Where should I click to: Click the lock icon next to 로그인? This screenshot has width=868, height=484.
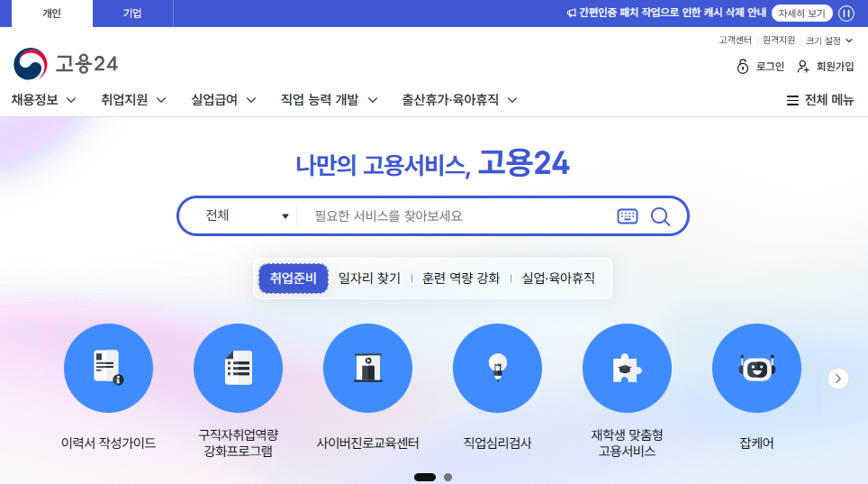pos(743,67)
